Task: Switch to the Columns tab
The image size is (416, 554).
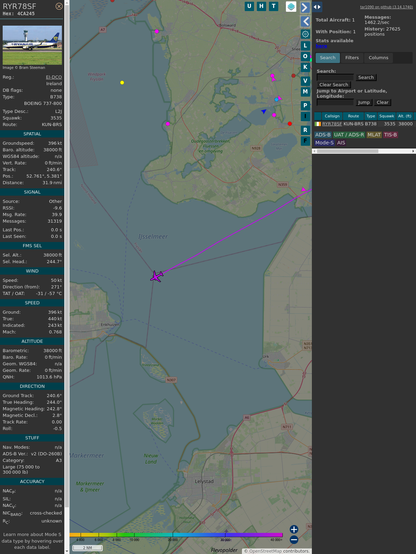Action: pos(378,58)
